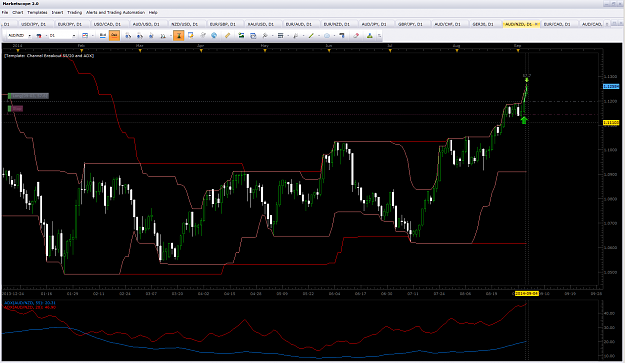Expand the chart type dropdown arrow
The height and width of the screenshot is (363, 625).
pyautogui.click(x=92, y=35)
